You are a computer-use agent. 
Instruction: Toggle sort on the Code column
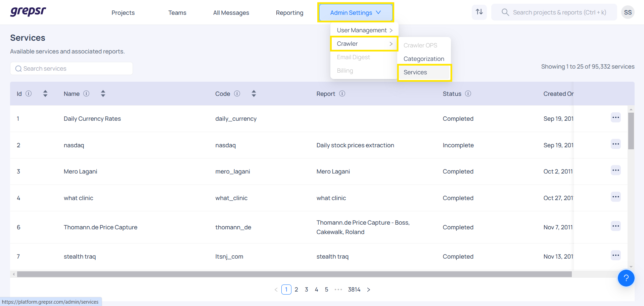pos(254,93)
